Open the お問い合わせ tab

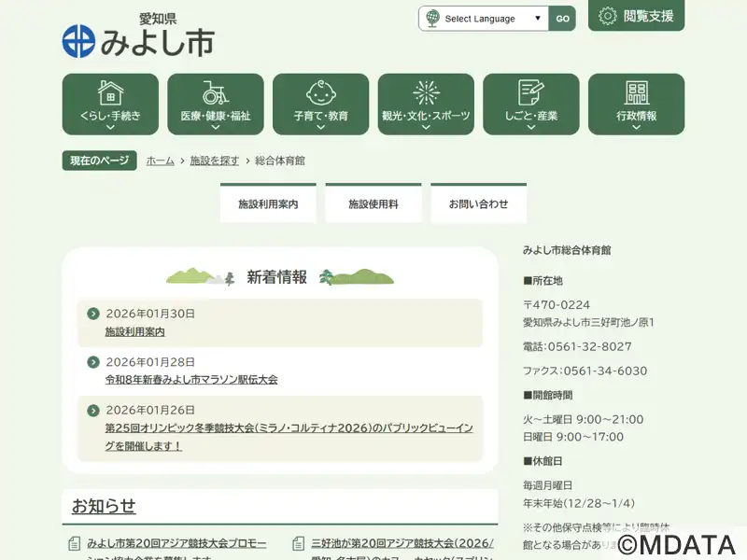479,203
